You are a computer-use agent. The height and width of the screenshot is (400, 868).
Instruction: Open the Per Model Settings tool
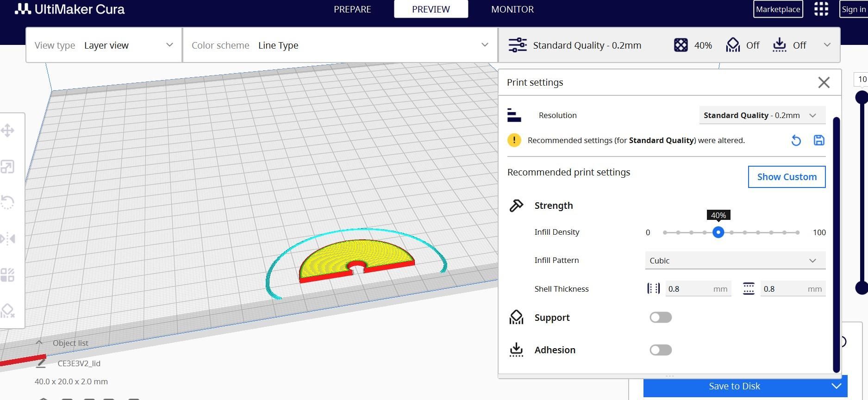(x=7, y=275)
